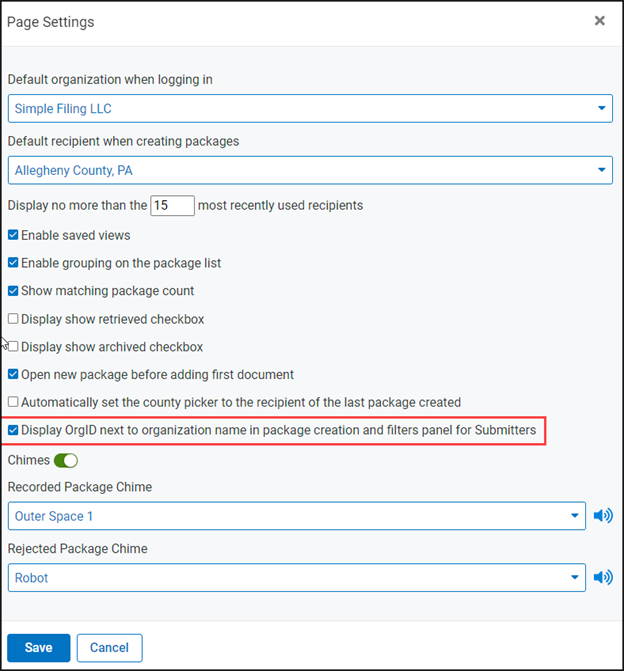Close the Page Settings dialog with X
624x671 pixels.
click(600, 21)
